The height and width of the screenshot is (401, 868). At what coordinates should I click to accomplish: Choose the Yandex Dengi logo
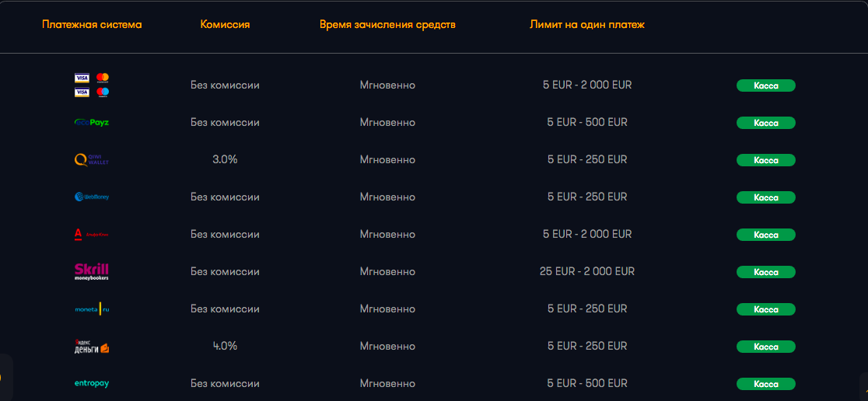(x=92, y=347)
